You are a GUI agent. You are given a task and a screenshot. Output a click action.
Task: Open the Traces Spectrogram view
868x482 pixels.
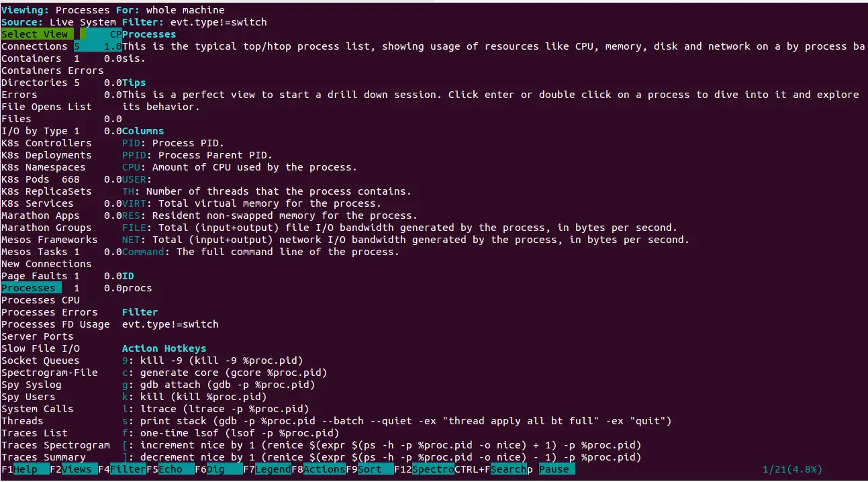(x=56, y=445)
